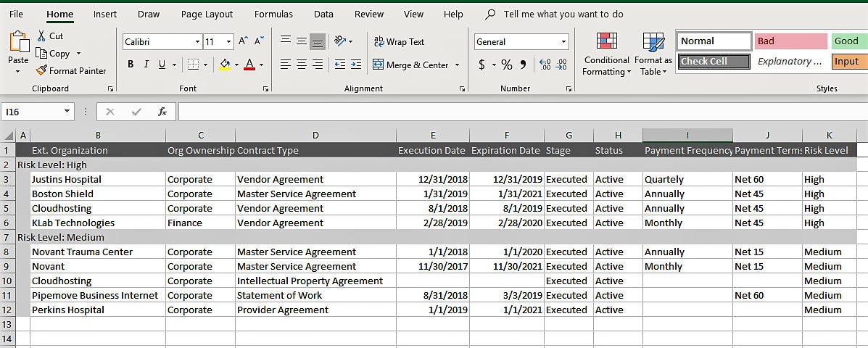Viewport: 868px width, 348px height.
Task: Switch to the Data tab
Action: point(324,14)
